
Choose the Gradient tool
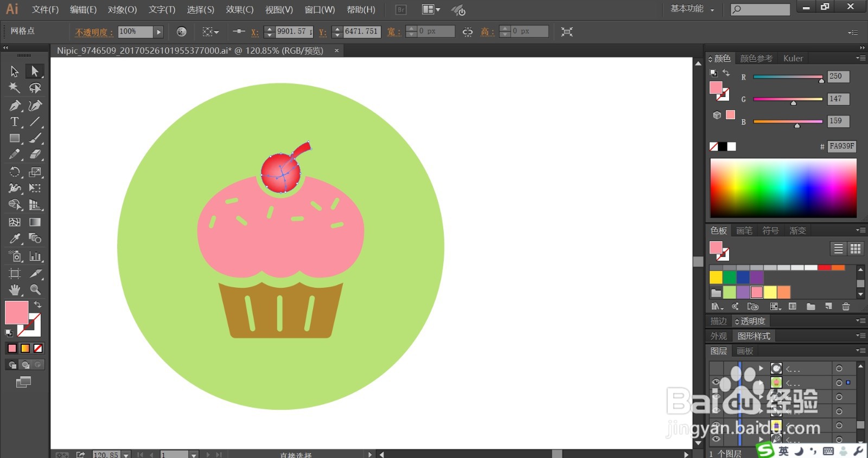tap(35, 222)
